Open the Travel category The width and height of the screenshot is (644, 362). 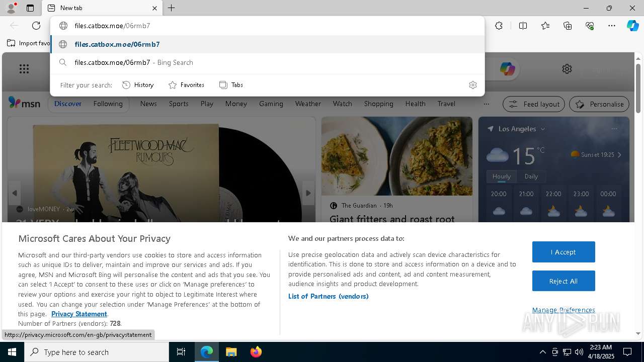[x=446, y=104]
